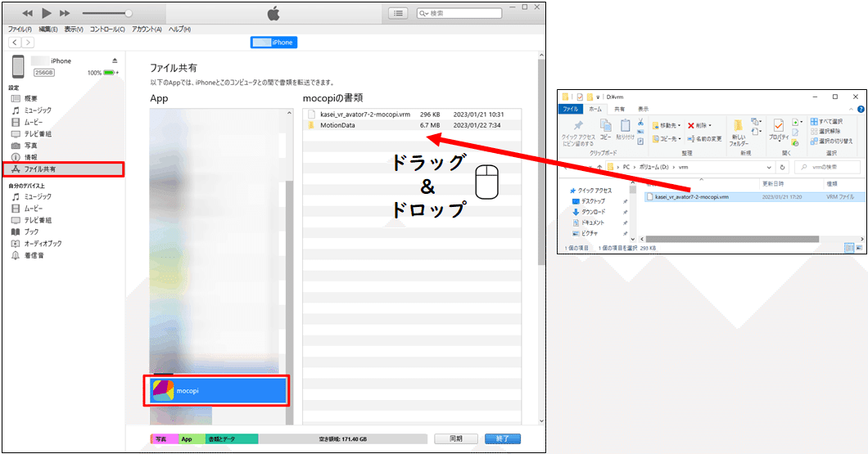Click 選択の切り替え in Explorer
868x454 pixels.
[x=831, y=141]
